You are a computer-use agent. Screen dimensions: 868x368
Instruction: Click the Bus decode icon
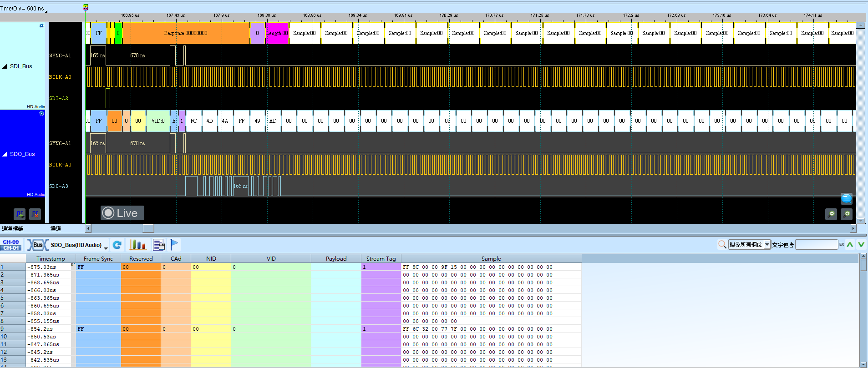[x=38, y=245]
